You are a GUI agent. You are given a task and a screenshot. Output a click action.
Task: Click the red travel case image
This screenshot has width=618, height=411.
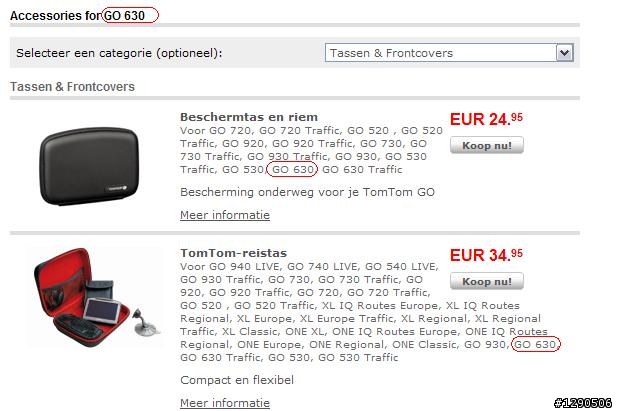tap(95, 298)
